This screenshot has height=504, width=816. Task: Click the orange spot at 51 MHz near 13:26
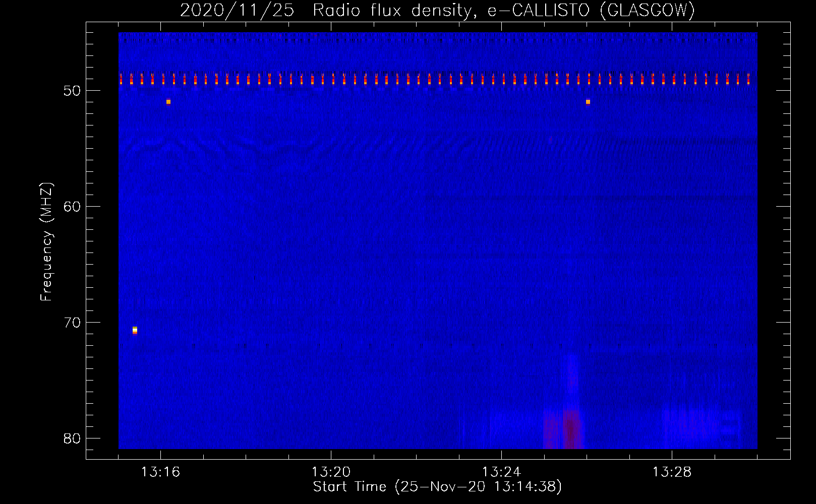point(588,102)
